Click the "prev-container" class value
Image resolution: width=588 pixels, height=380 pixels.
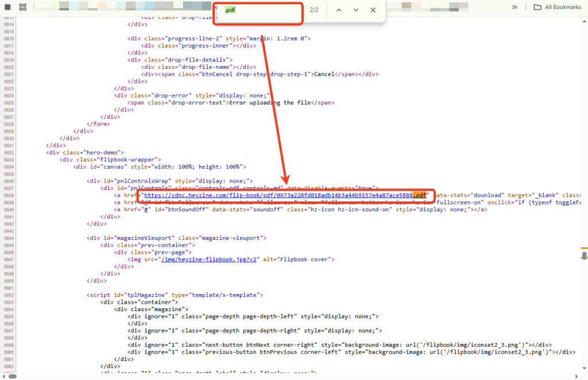tap(165, 245)
